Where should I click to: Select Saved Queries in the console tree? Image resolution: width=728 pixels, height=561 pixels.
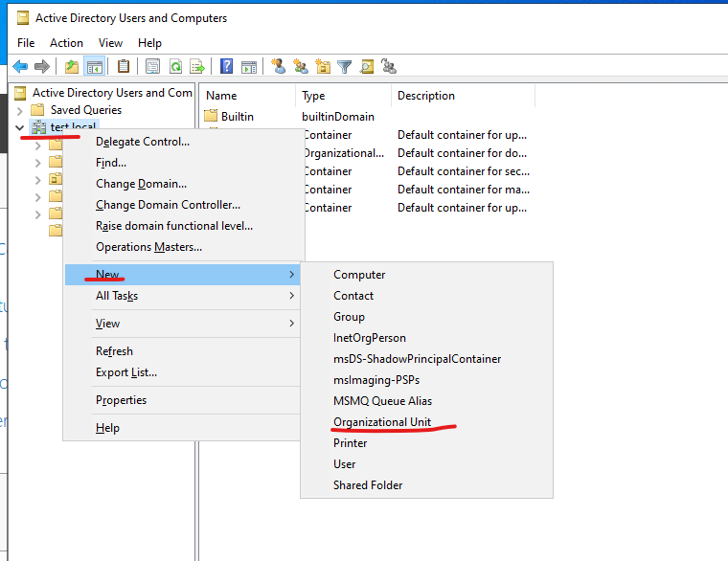(x=86, y=110)
